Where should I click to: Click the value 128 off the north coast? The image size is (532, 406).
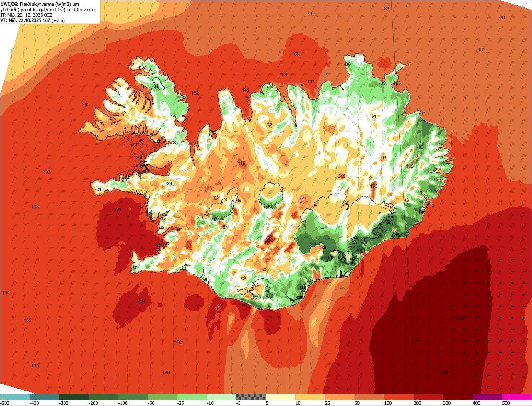tap(285, 74)
